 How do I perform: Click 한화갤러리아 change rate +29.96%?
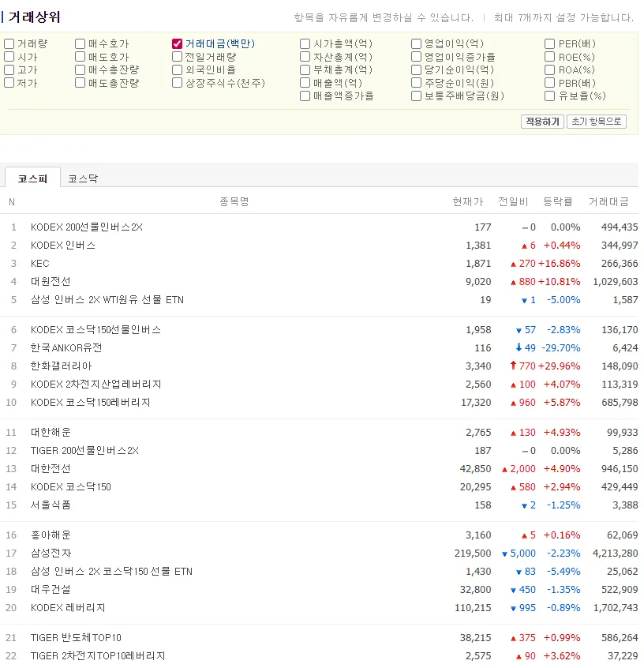[560, 366]
